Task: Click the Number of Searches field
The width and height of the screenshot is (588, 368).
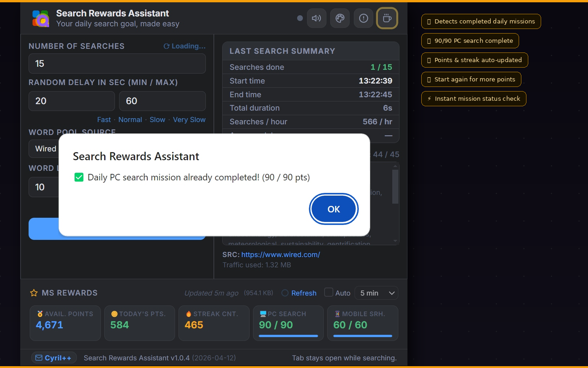Action: click(117, 63)
